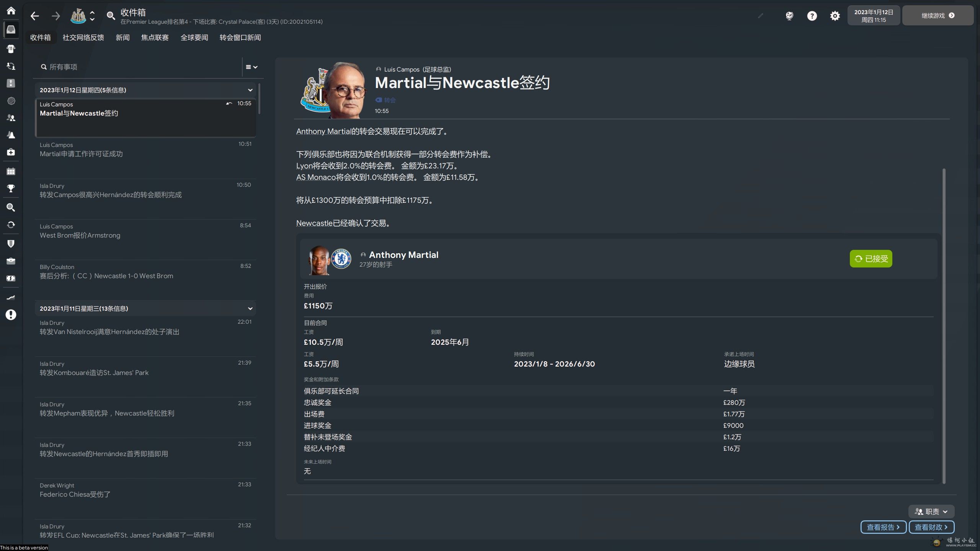Switch to the 收件箱 tab
This screenshot has height=551, width=980.
click(x=40, y=37)
